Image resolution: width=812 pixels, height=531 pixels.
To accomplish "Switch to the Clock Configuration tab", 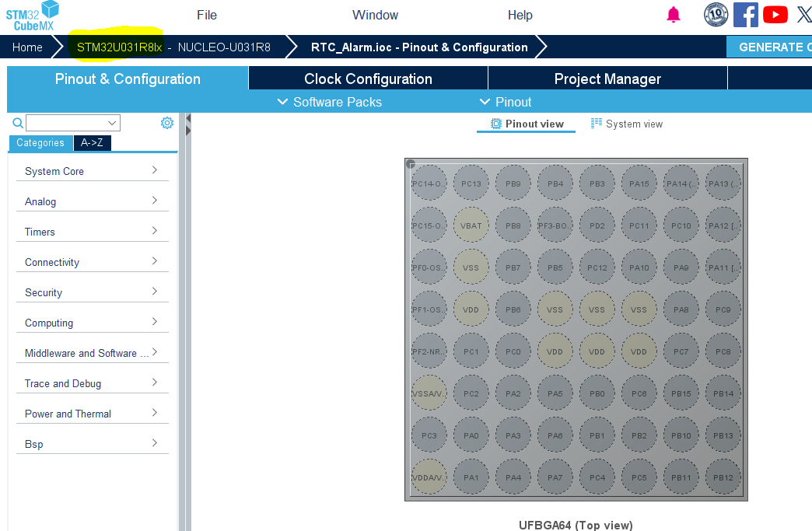I will [x=367, y=79].
